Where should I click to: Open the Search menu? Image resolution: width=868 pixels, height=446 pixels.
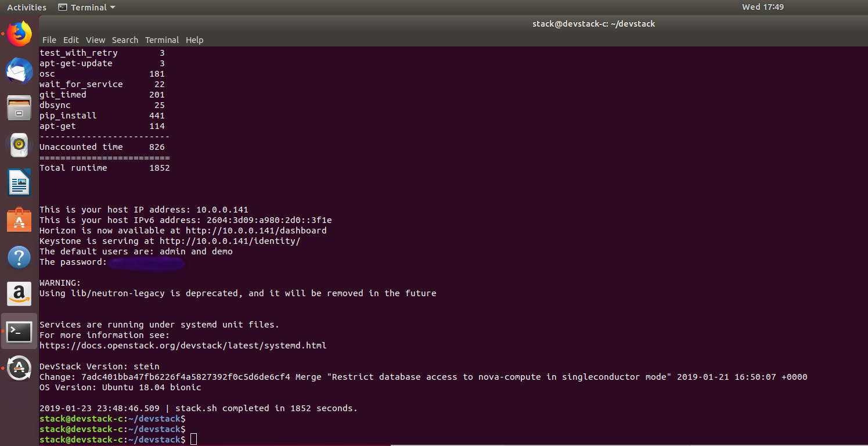click(x=125, y=40)
